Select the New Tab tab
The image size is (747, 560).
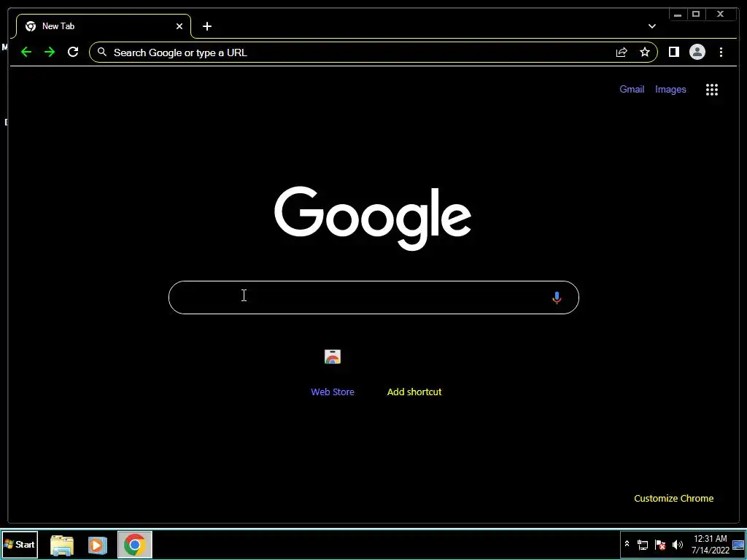(104, 26)
